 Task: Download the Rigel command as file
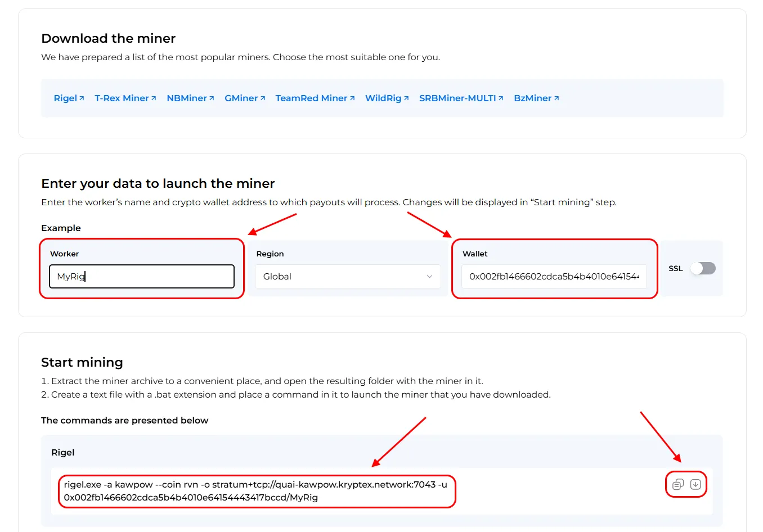pyautogui.click(x=695, y=485)
